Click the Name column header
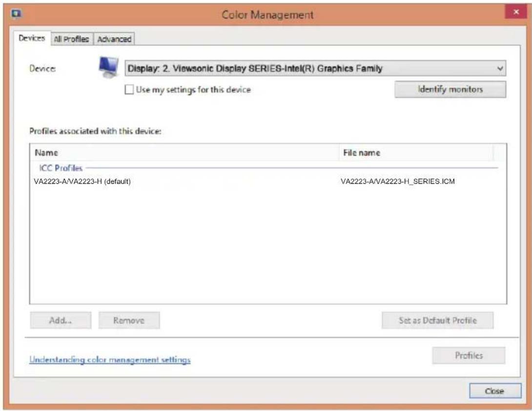 click(185, 153)
